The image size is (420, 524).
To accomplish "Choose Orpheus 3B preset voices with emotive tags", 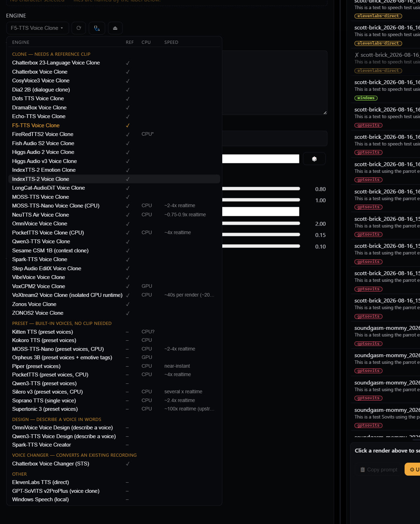I will (x=114, y=358).
